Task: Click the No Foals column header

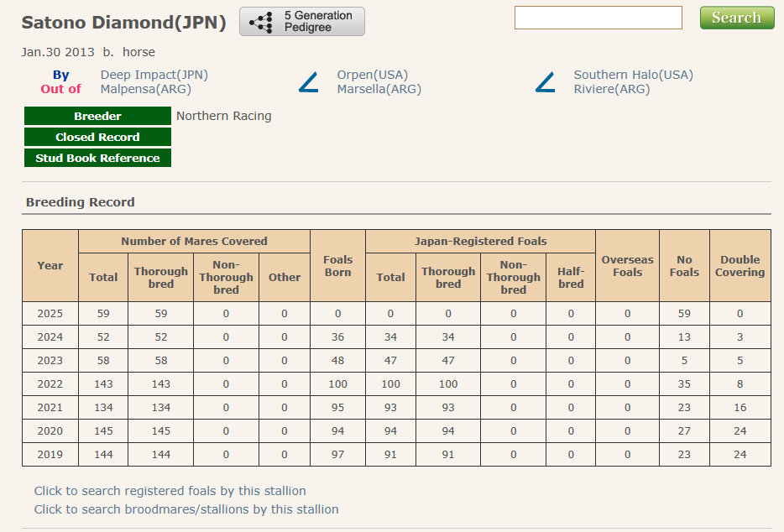Action: [x=684, y=265]
